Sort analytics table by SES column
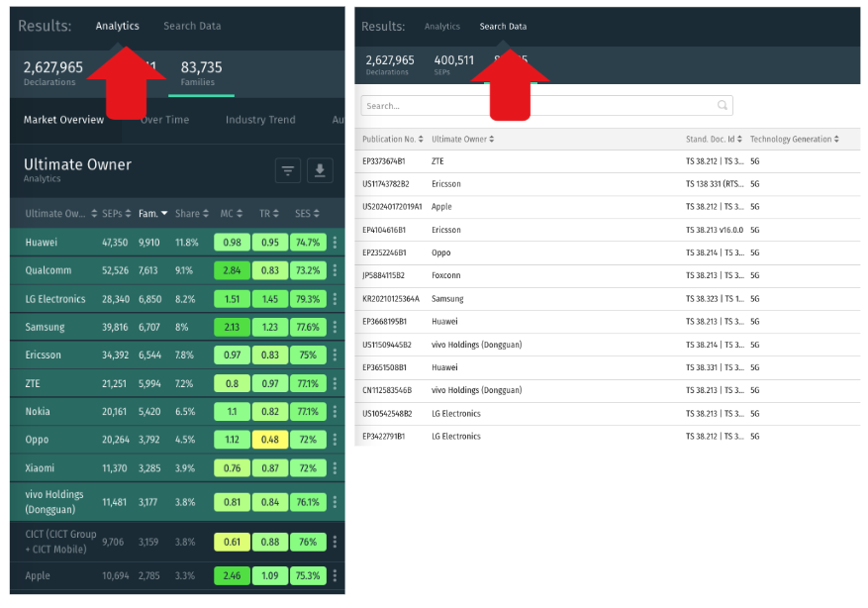 pyautogui.click(x=307, y=213)
